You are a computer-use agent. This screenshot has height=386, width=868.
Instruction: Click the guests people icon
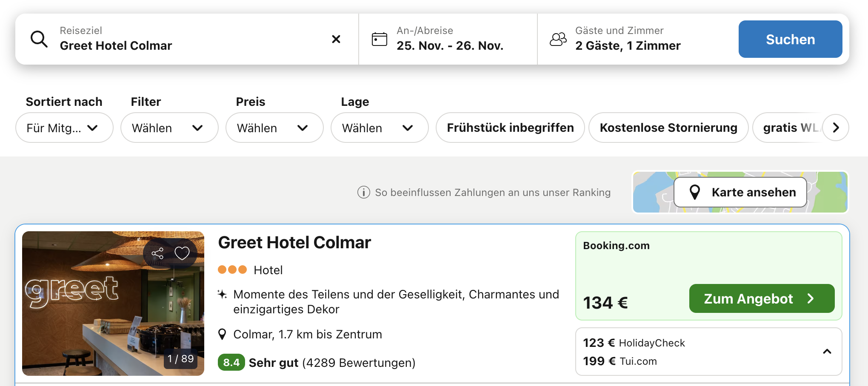tap(558, 39)
